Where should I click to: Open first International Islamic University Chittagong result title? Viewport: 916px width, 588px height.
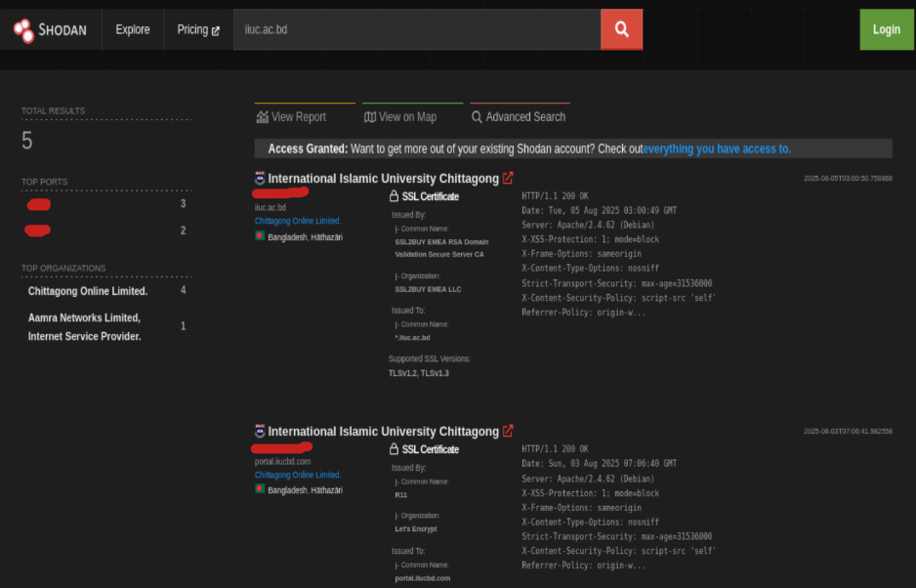tap(383, 179)
